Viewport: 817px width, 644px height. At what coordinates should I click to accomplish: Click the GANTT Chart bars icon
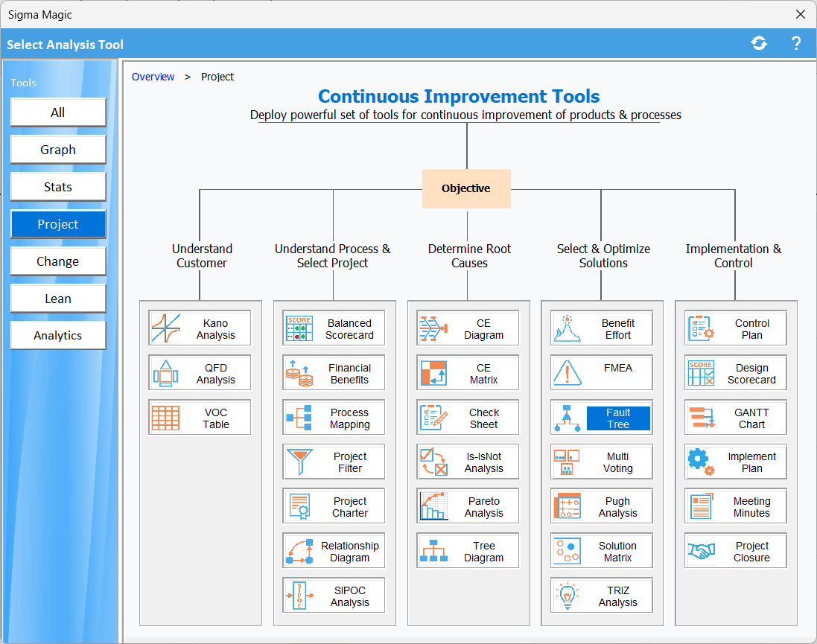point(702,418)
